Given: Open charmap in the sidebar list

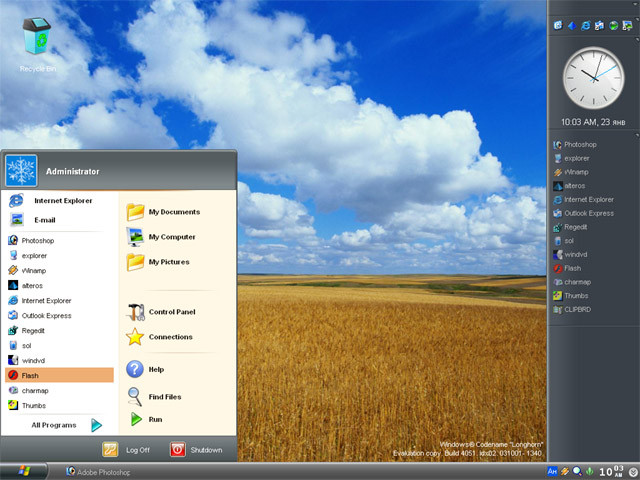Looking at the screenshot, I should click(x=572, y=282).
